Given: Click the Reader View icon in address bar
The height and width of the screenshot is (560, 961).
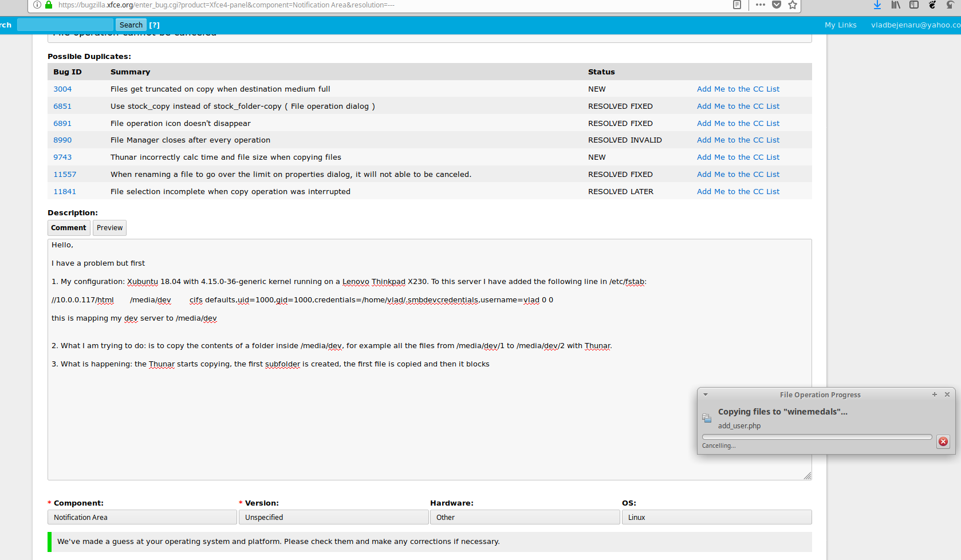Looking at the screenshot, I should coord(737,5).
